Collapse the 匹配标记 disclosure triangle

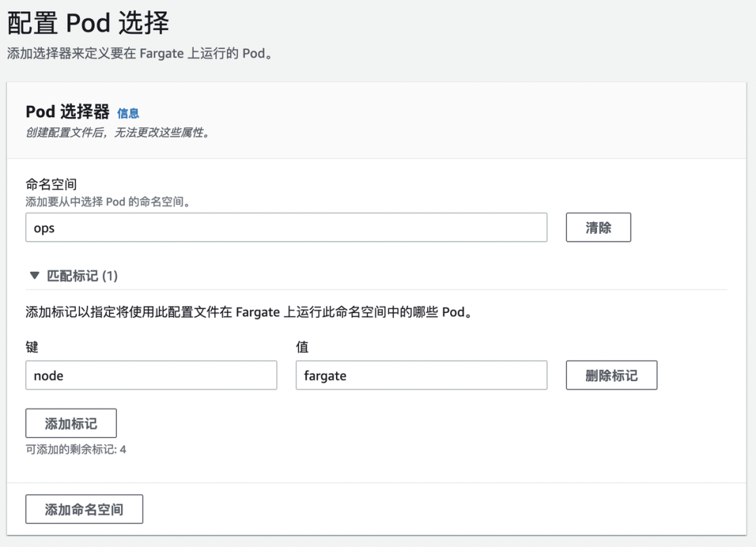coord(34,276)
